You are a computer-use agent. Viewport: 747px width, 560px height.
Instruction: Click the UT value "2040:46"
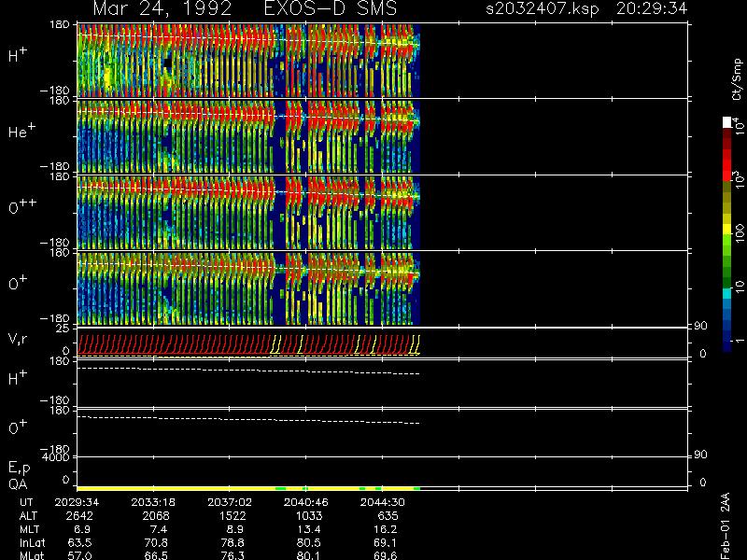306,502
